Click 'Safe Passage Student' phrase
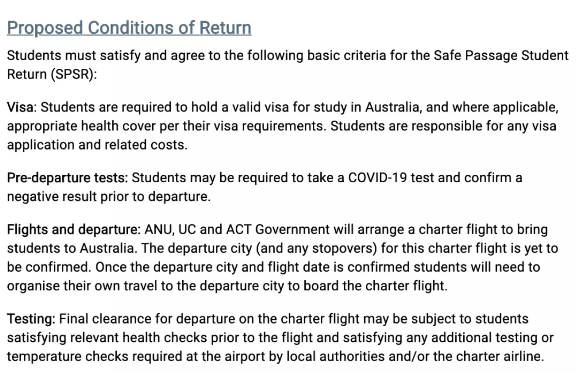 point(501,55)
